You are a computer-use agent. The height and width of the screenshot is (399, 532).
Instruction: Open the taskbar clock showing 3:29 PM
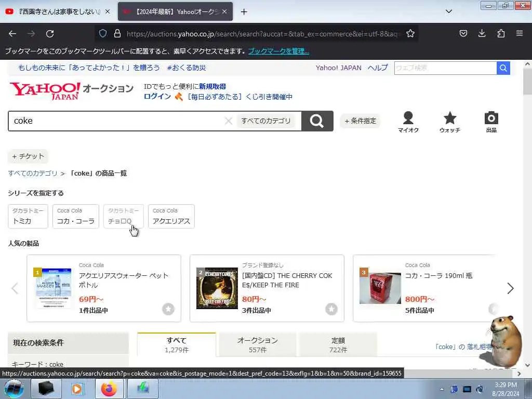[506, 389]
